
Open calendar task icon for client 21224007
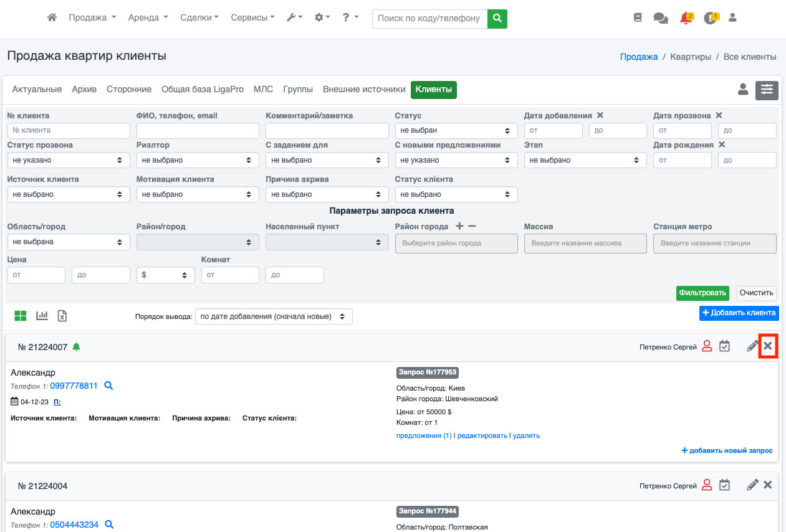click(x=724, y=346)
